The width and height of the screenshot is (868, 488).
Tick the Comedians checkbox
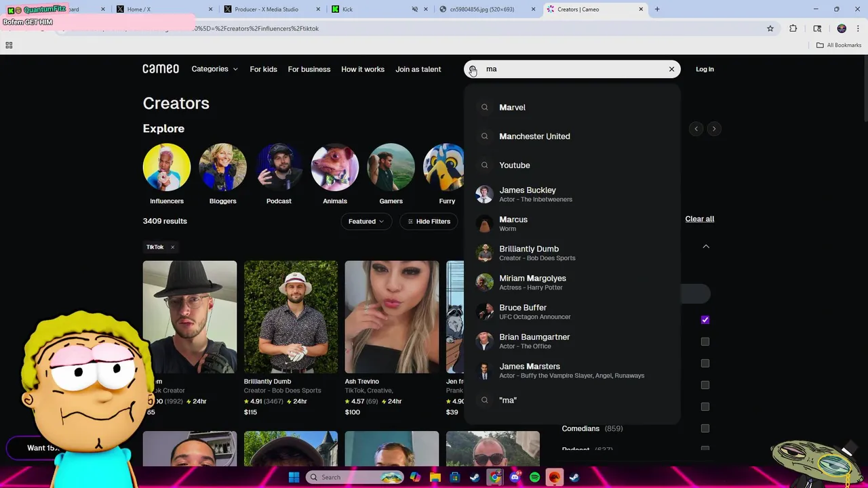705,428
